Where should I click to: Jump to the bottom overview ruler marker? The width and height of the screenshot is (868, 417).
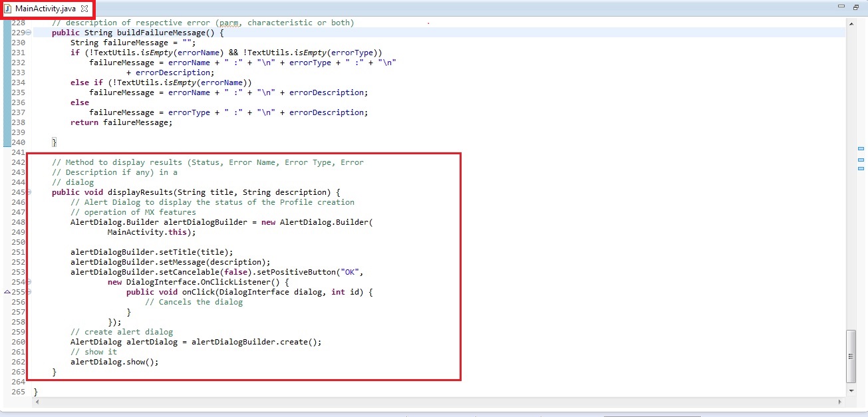coord(861,169)
